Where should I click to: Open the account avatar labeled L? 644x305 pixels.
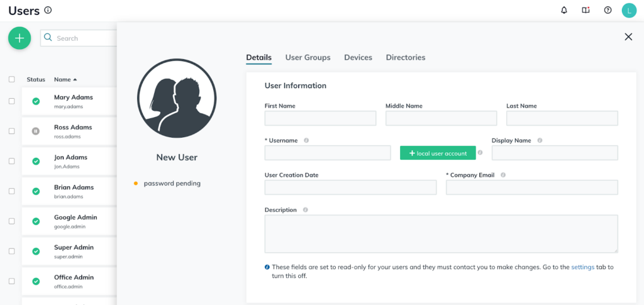[629, 11]
